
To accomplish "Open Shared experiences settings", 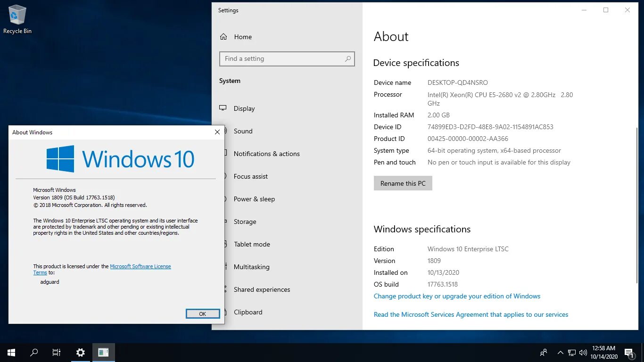I will tap(262, 289).
